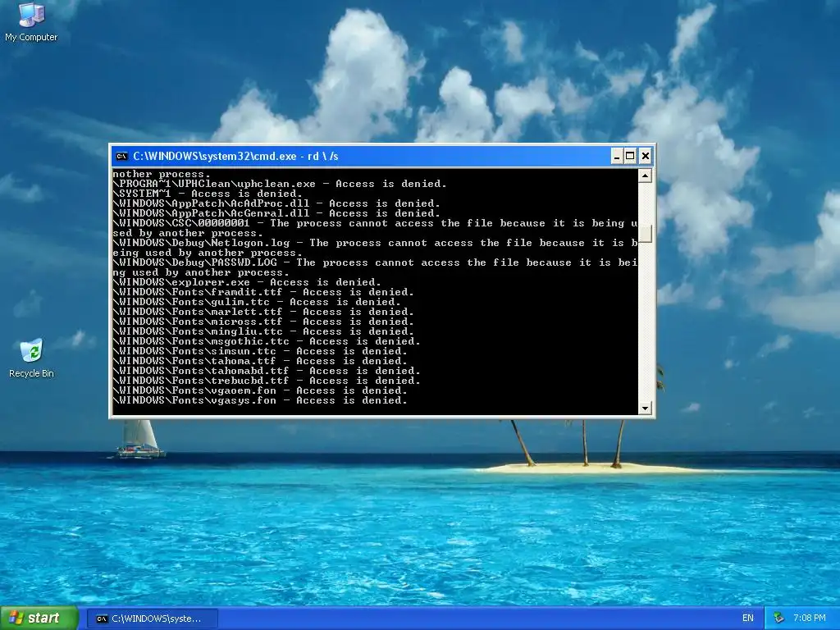840x630 pixels.
Task: Click the AcAdProc.dll line
Action: tap(276, 203)
